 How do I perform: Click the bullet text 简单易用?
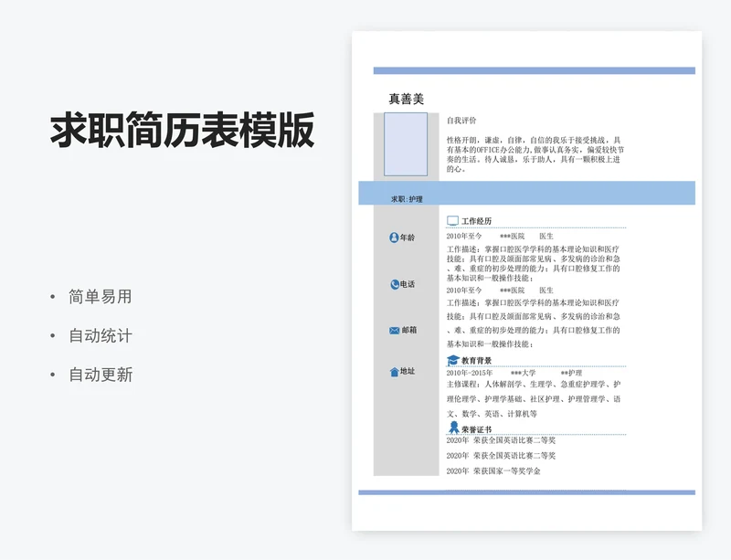point(101,297)
